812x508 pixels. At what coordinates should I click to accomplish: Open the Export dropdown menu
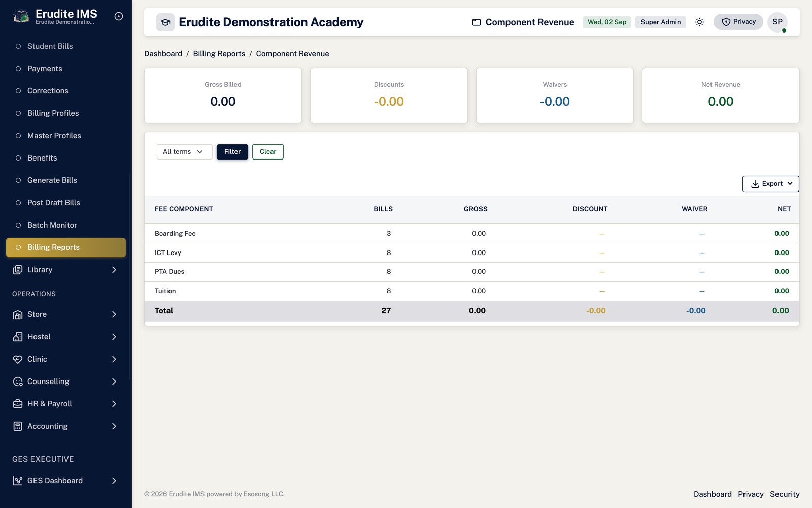pos(770,184)
